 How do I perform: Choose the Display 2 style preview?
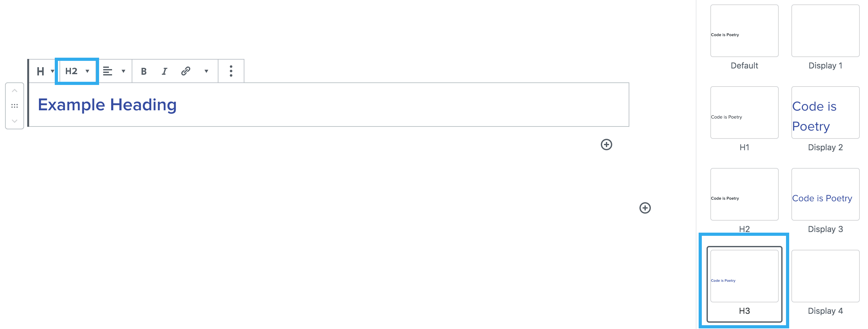tap(825, 113)
